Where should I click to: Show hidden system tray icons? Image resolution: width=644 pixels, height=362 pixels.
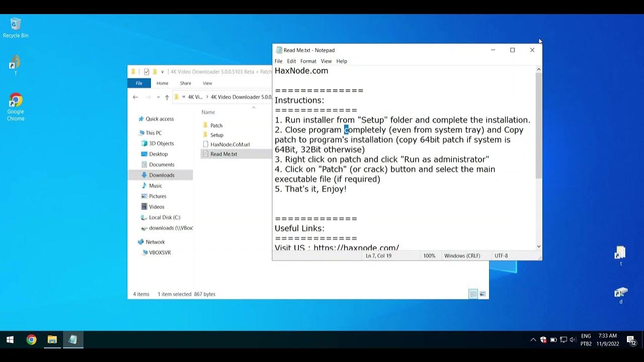(x=533, y=340)
